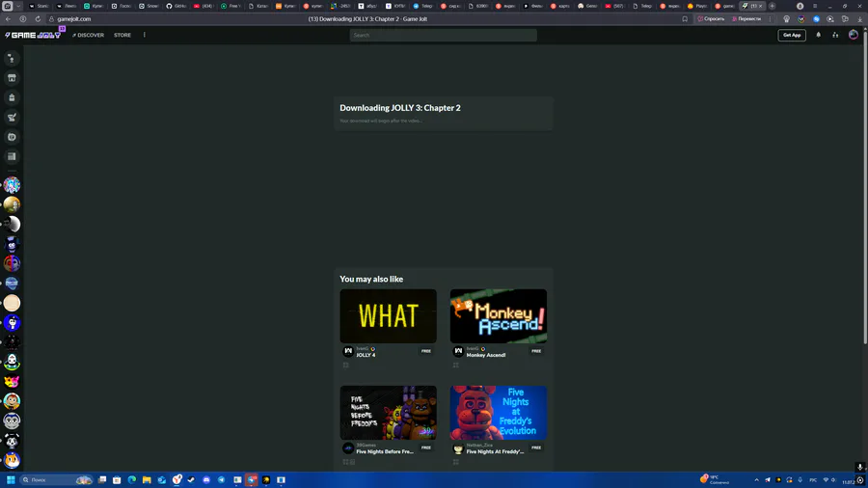This screenshot has width=868, height=488.
Task: Open browser downloads icon
Action: (x=859, y=19)
